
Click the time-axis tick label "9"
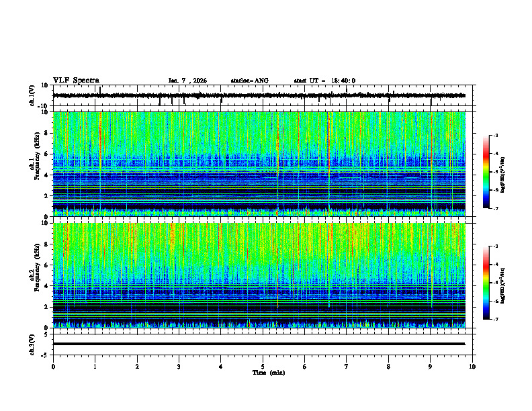tap(430, 367)
